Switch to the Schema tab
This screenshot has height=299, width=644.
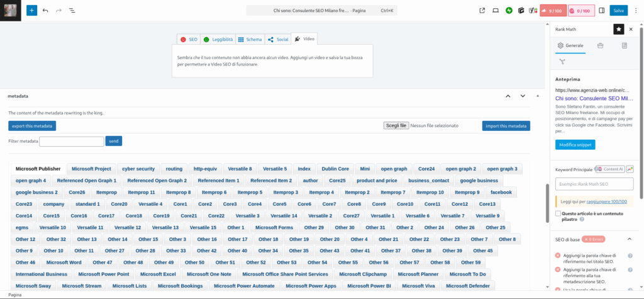tap(250, 40)
